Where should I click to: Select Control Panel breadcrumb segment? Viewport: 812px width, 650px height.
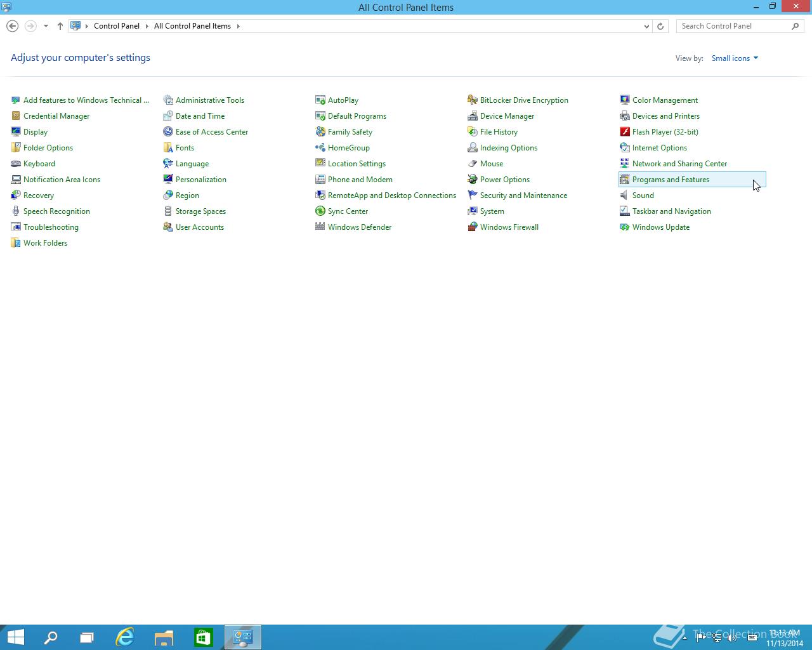(117, 26)
